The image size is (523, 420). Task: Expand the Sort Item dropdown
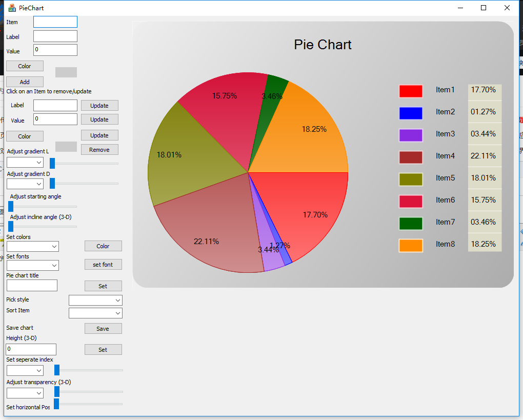coord(95,313)
